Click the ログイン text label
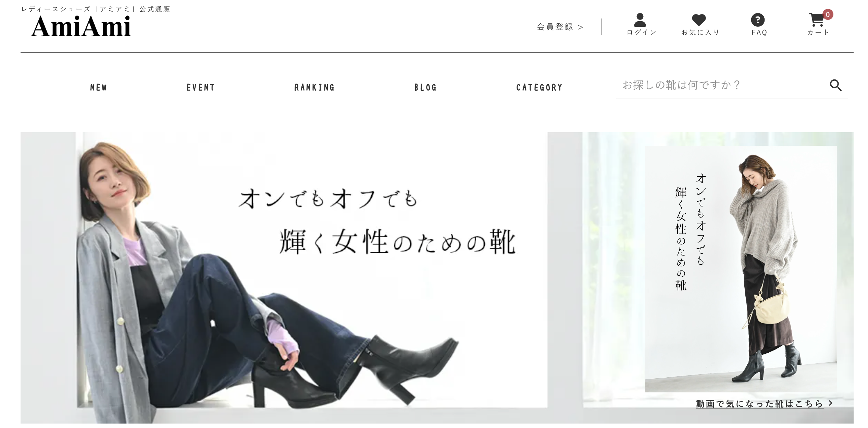 tap(642, 33)
